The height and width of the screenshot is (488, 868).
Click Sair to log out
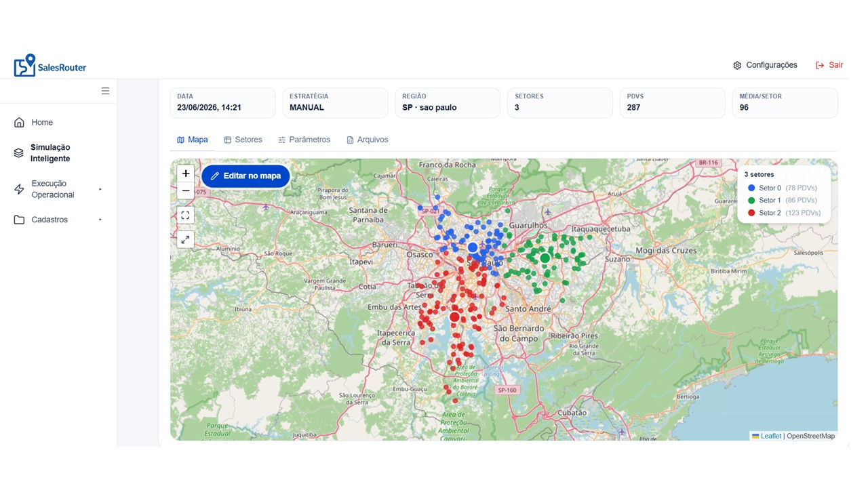(829, 65)
